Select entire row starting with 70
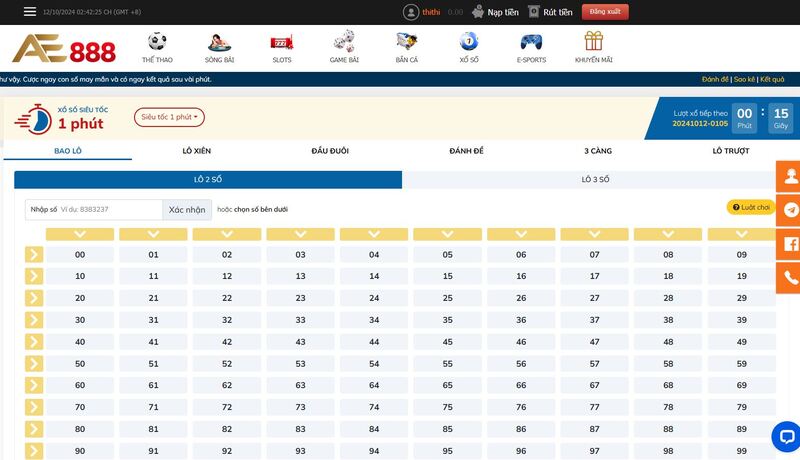800x460 pixels. (34, 407)
